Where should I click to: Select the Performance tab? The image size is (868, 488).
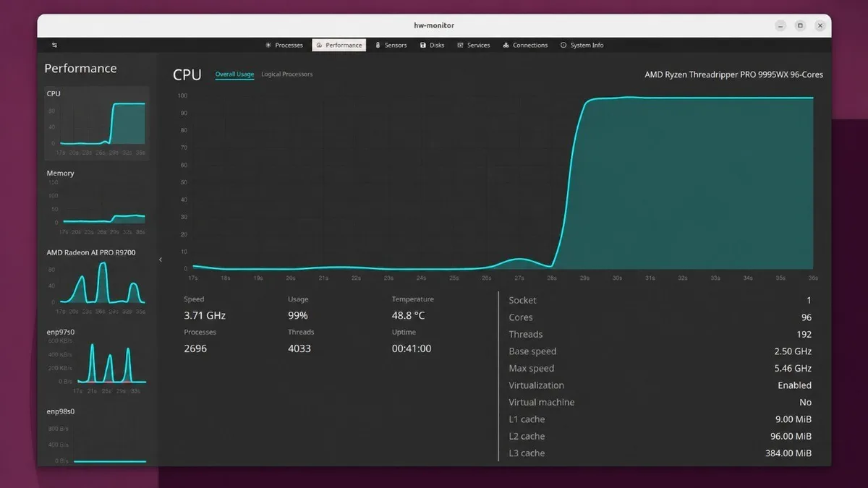pyautogui.click(x=339, y=45)
